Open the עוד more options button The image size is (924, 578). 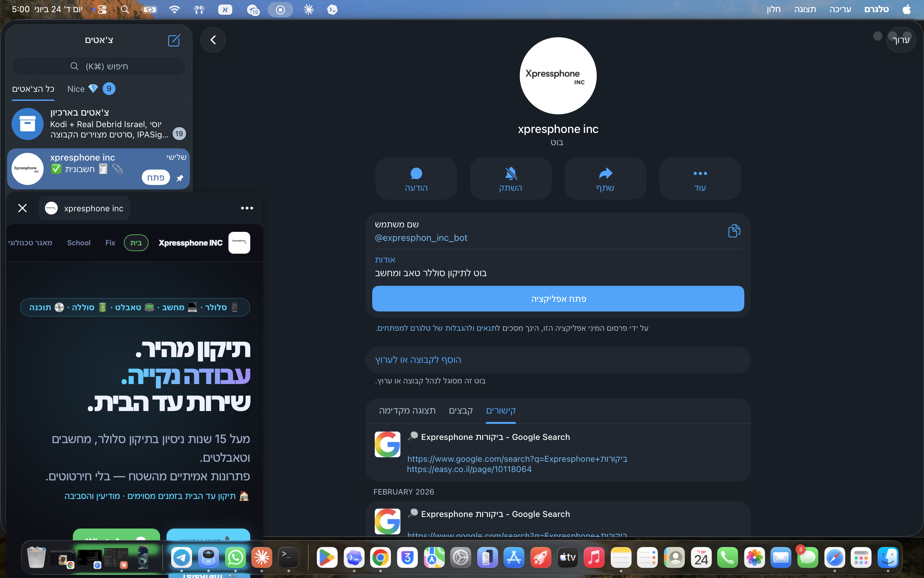(x=700, y=179)
